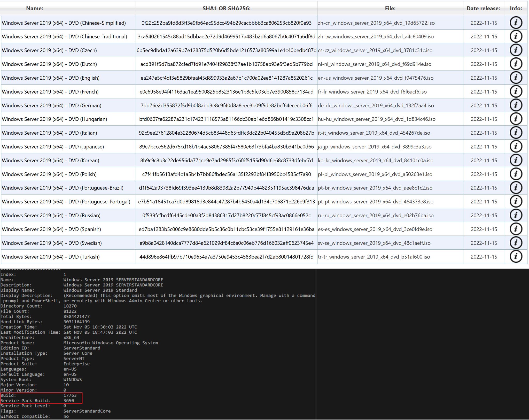Click the Info: column header
The height and width of the screenshot is (420, 529).
point(516,8)
